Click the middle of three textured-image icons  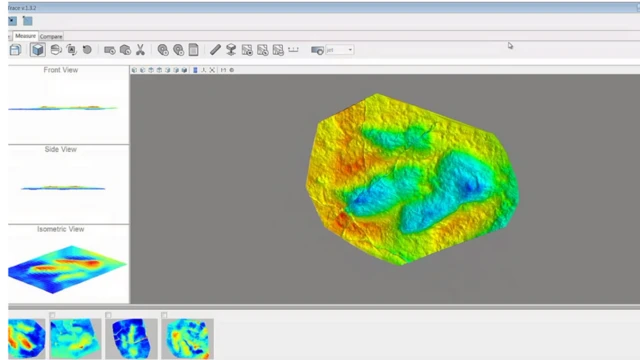point(262,50)
